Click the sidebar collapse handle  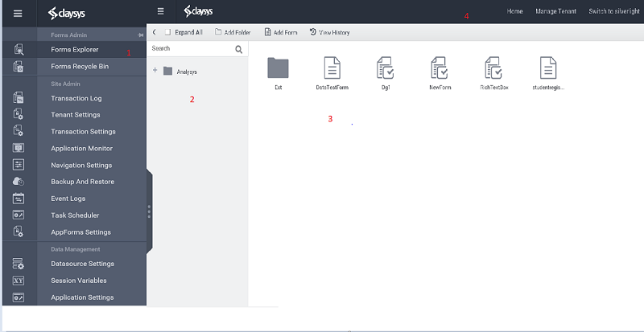[149, 211]
